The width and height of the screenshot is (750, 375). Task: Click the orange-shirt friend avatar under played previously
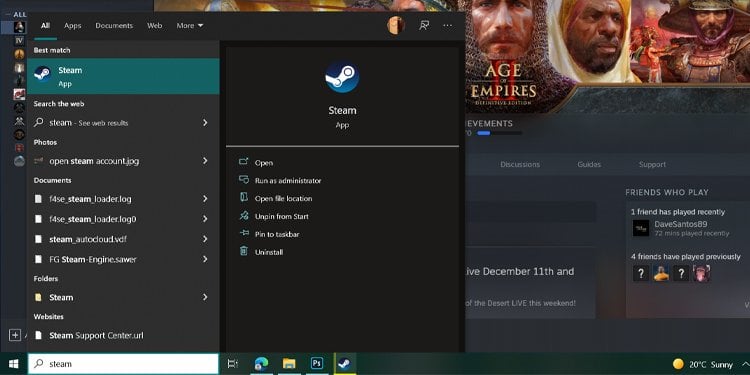coord(661,274)
